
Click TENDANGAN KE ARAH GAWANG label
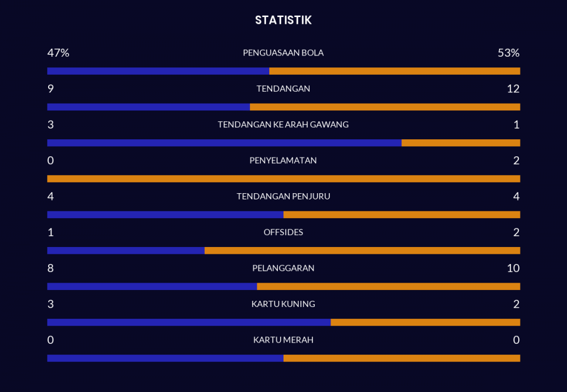283,125
